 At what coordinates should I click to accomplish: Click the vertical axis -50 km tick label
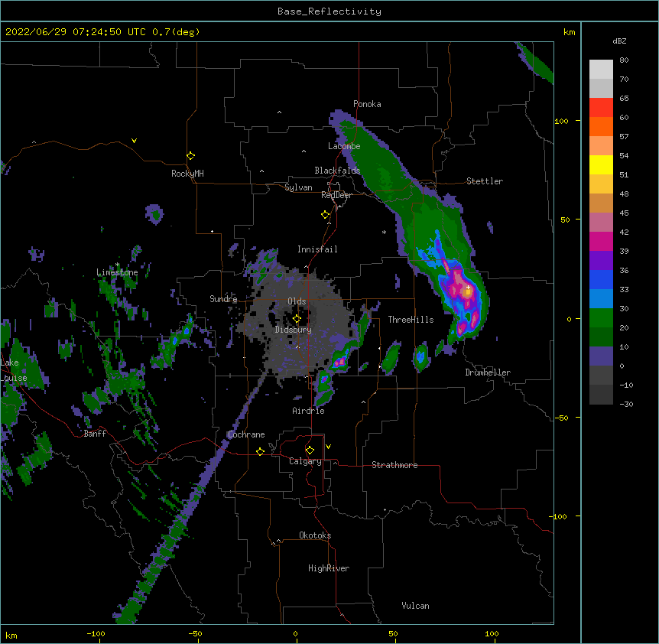561,418
